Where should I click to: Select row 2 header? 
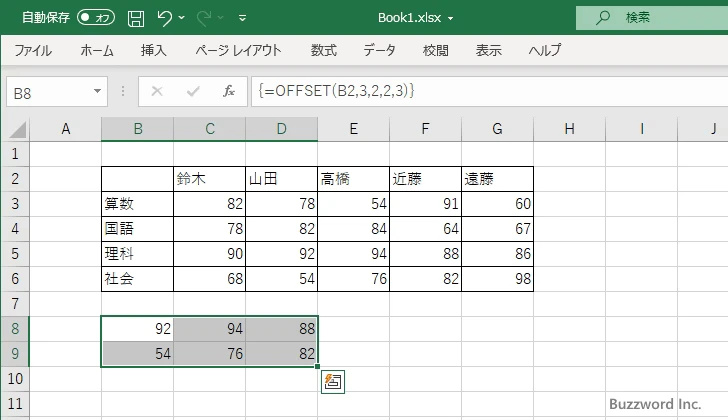[x=15, y=179]
